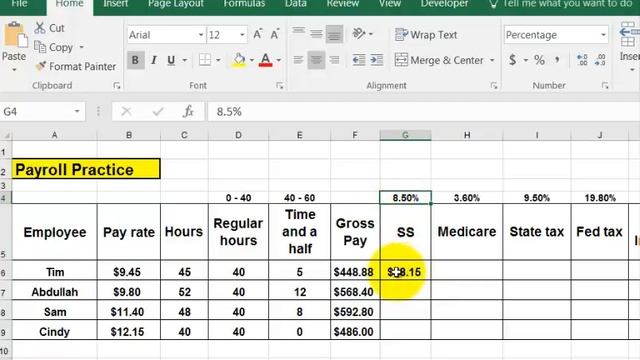
Task: Toggle bottom vertical alignment
Action: 334,33
